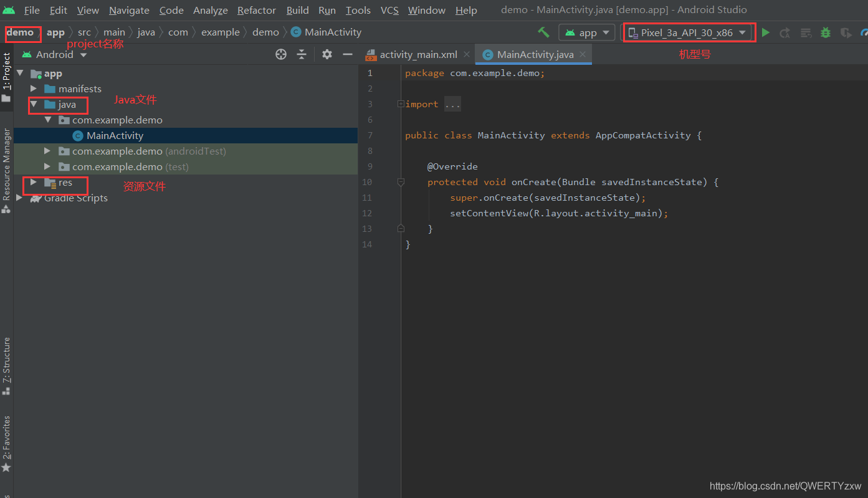
Task: Open the Resource Manager side tab
Action: [6, 170]
